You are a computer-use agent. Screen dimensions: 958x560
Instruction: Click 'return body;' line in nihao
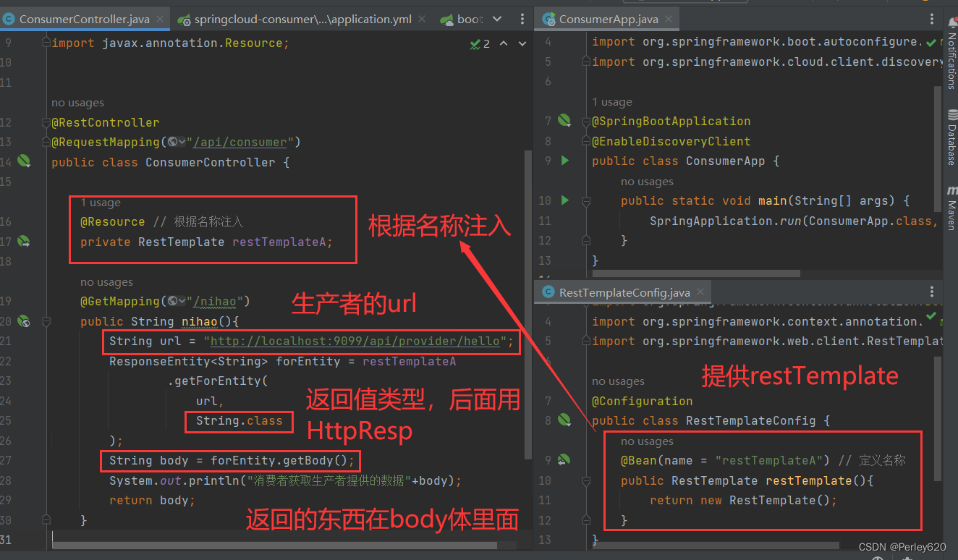pos(153,500)
